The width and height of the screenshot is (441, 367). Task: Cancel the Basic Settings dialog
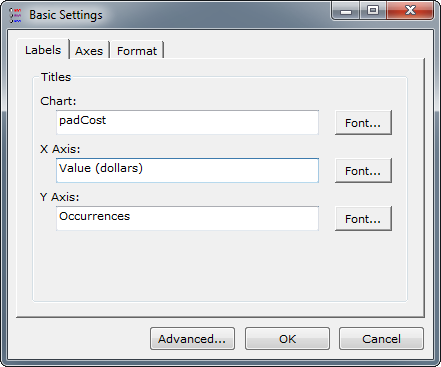coord(381,339)
